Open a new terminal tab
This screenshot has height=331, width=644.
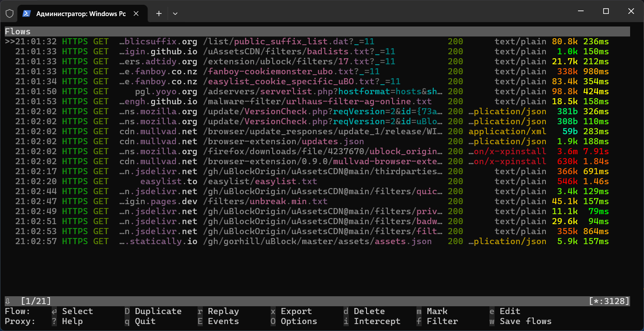[159, 13]
